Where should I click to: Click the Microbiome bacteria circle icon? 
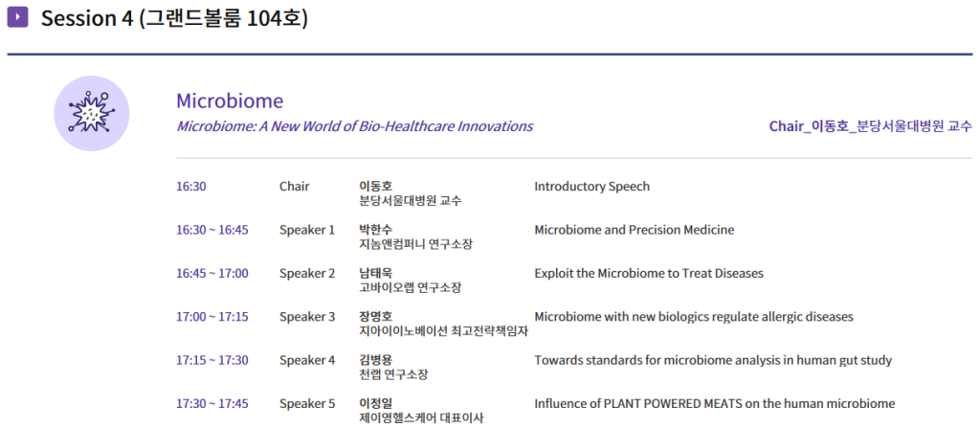[x=92, y=113]
